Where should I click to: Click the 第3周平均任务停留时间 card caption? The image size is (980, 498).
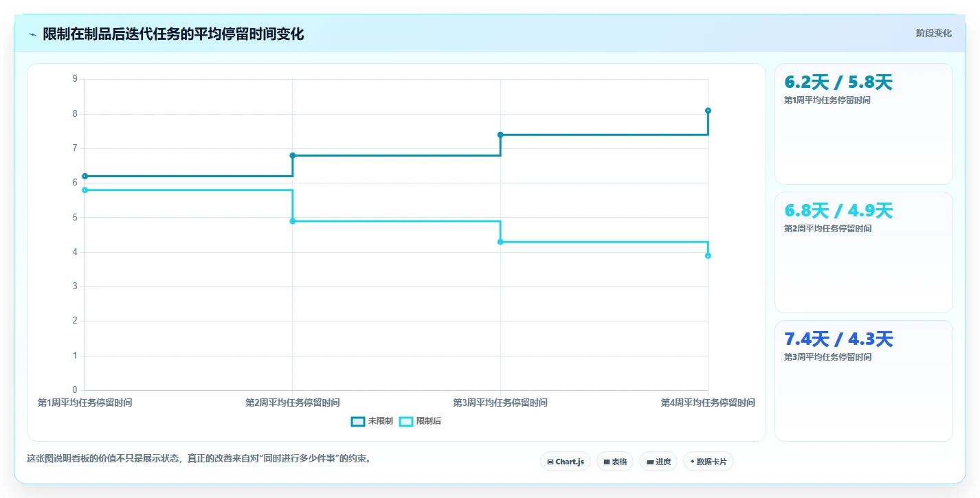[x=827, y=357]
